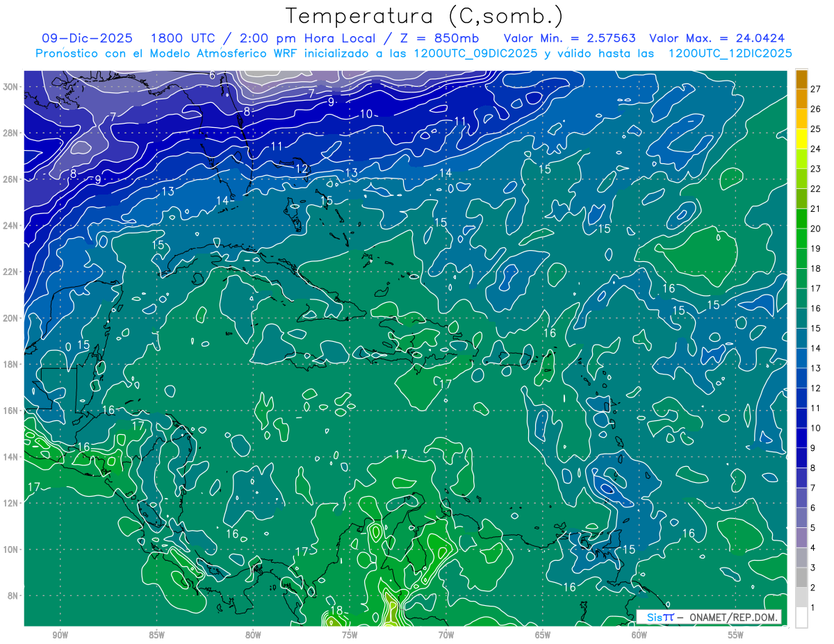Click the 16N latitude axis label
This screenshot has width=834, height=644.
coord(11,411)
